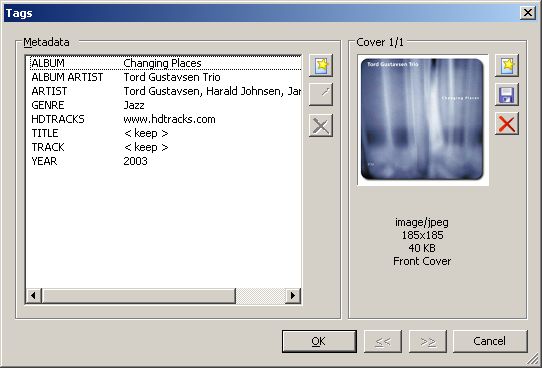Viewport: 542px width, 368px height.
Task: Close the Tags dialog window
Action: 528,13
